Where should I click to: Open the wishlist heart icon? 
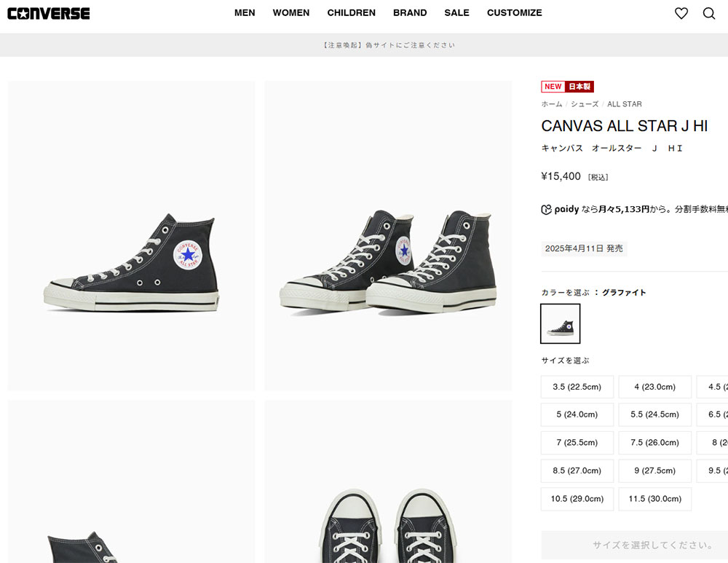681,13
